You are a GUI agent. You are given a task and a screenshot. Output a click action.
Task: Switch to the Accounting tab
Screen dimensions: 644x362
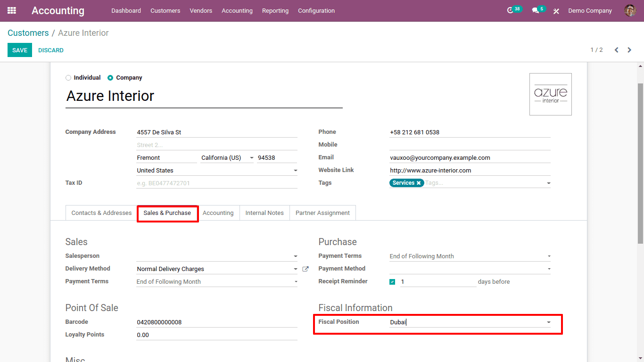point(218,213)
